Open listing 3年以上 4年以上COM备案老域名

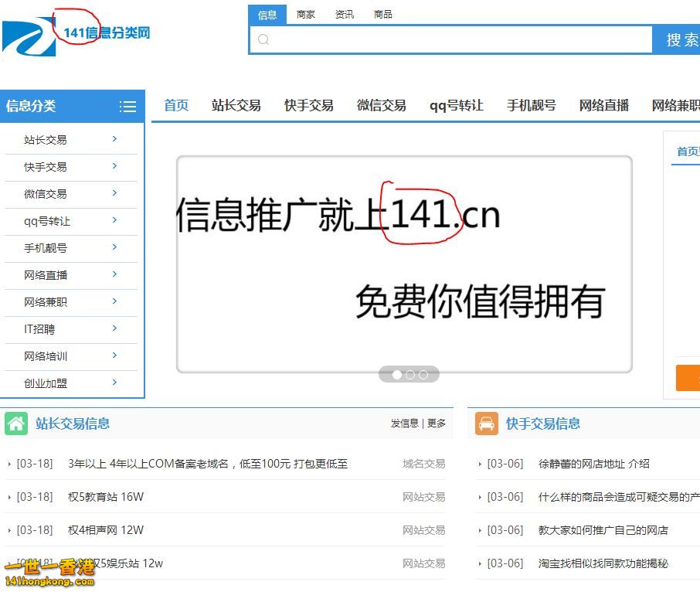pos(208,464)
